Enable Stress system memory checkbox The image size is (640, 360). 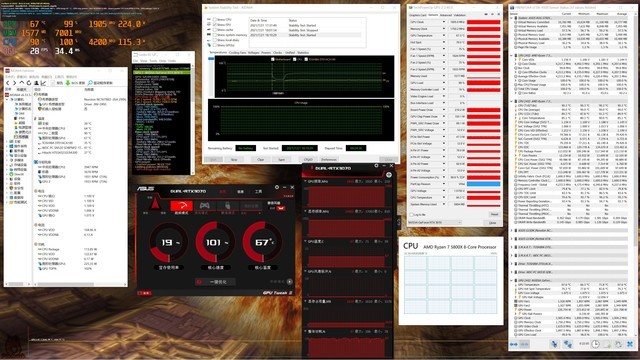(215, 35)
